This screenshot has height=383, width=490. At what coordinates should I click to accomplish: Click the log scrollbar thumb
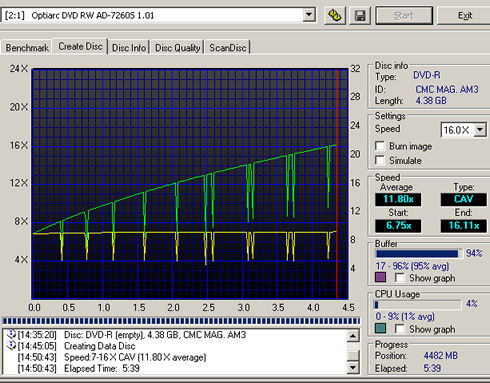pos(353,354)
